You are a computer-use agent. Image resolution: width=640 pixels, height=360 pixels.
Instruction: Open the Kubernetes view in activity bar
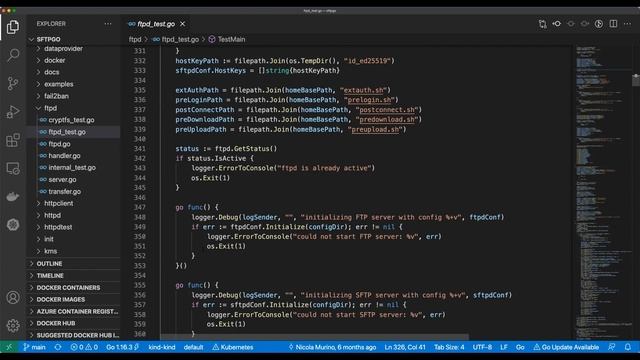pyautogui.click(x=13, y=224)
